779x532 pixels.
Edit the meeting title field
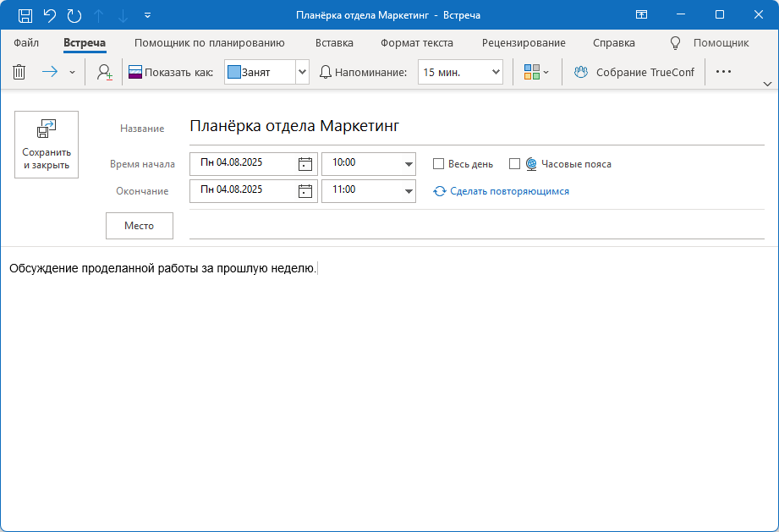click(x=477, y=126)
